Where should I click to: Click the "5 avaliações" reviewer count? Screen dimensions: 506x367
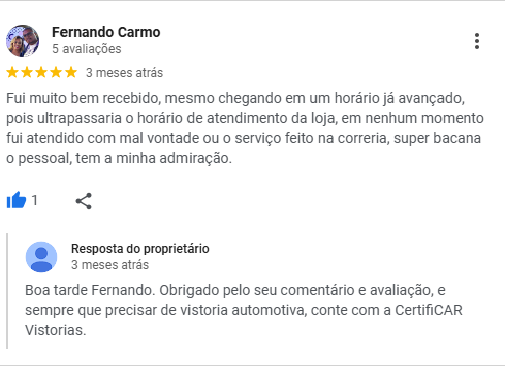pos(87,49)
